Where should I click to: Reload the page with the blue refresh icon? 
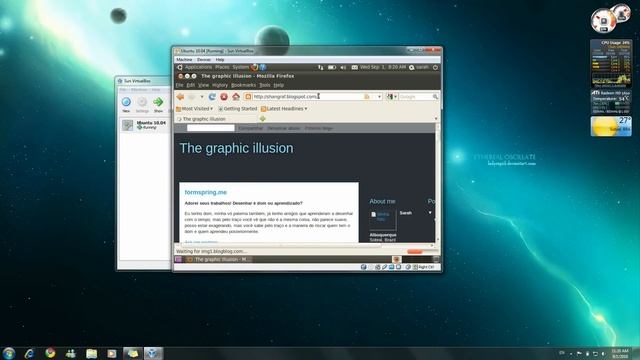[212, 97]
